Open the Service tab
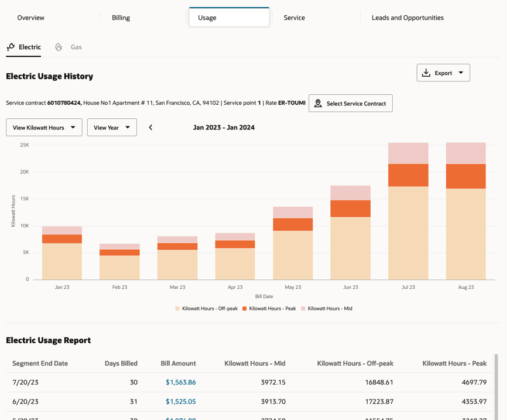This screenshot has width=510, height=420. pos(294,18)
